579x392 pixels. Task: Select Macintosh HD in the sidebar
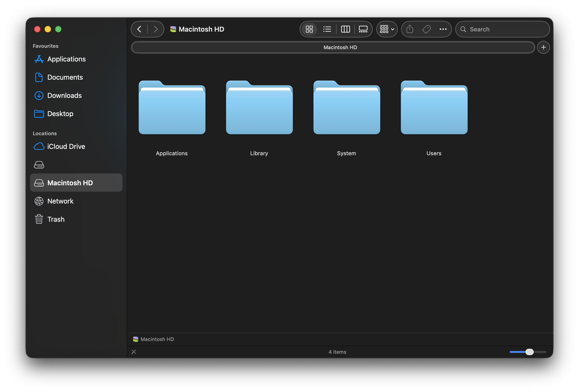coord(76,183)
